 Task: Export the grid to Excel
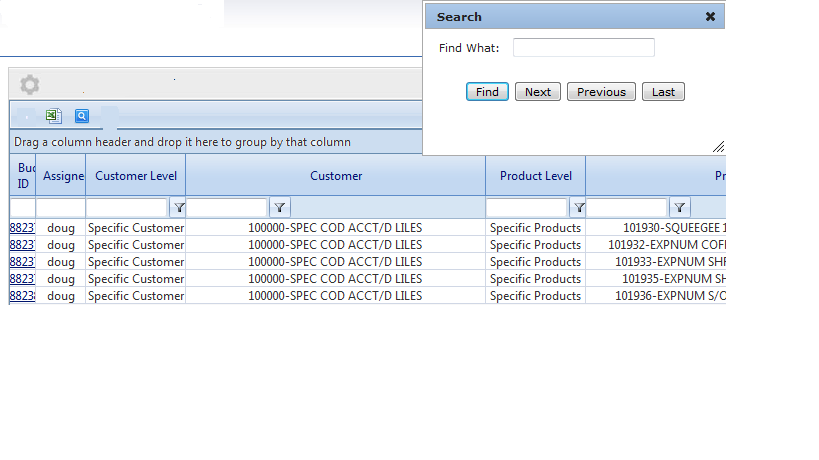53,116
